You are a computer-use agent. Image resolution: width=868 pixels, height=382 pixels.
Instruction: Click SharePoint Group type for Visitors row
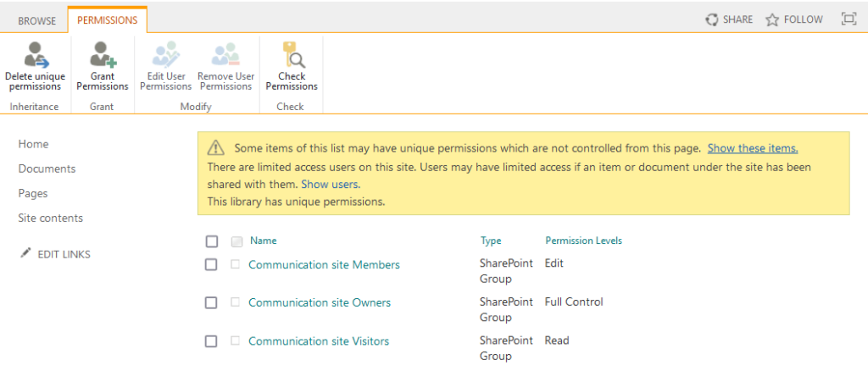[506, 348]
